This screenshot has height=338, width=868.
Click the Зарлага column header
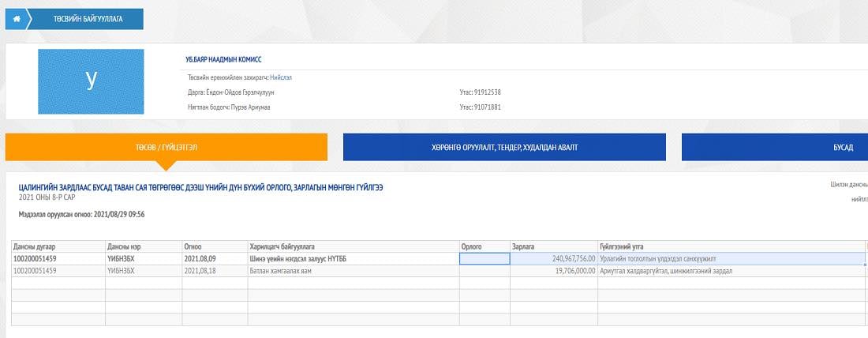pyautogui.click(x=553, y=246)
